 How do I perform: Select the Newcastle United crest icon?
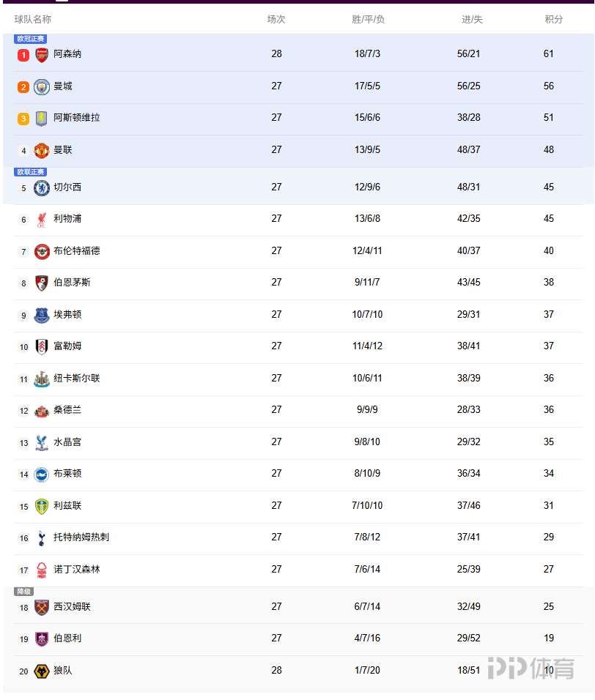(42, 379)
